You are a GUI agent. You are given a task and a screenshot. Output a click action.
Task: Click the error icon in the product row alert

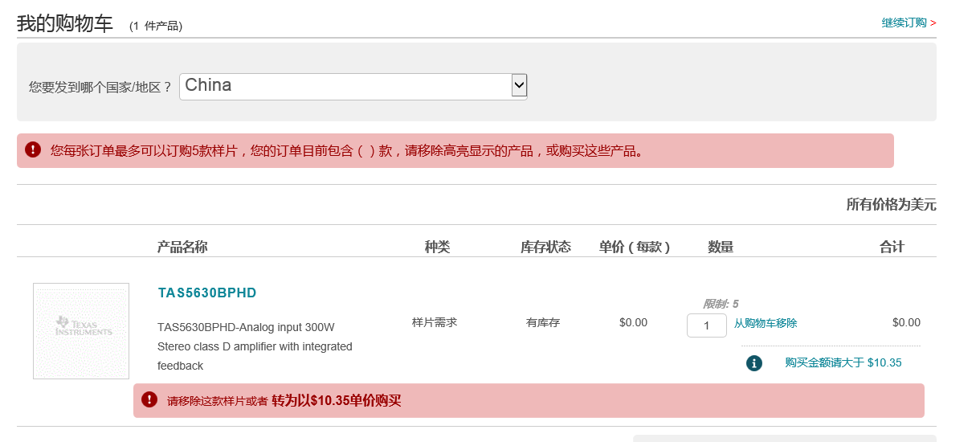point(149,399)
